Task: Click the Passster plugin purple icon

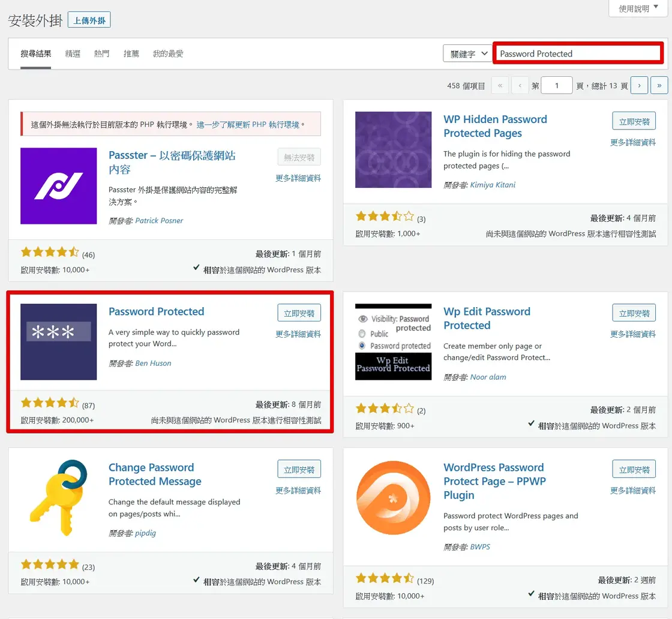Action: (x=58, y=186)
